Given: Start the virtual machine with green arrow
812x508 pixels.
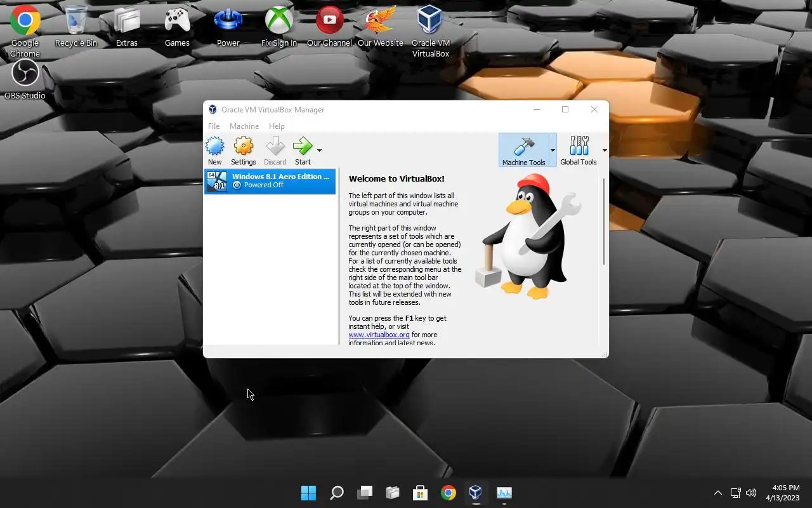Looking at the screenshot, I should (x=303, y=150).
